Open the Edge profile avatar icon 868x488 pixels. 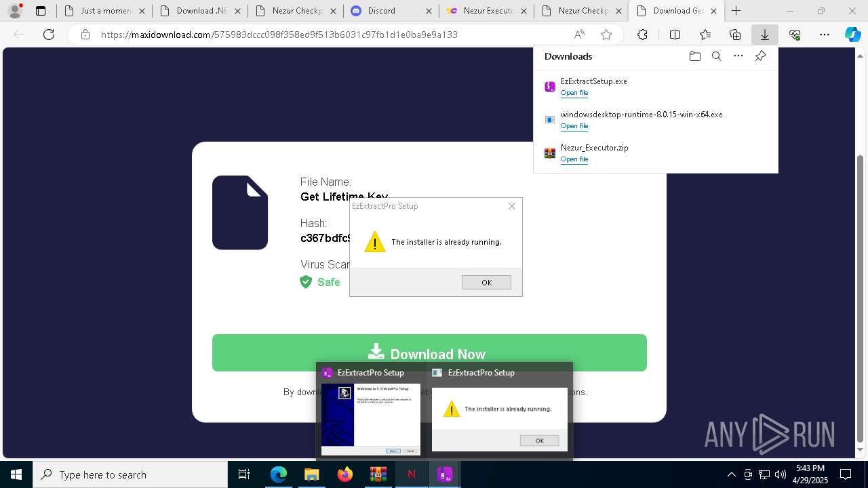pos(15,11)
